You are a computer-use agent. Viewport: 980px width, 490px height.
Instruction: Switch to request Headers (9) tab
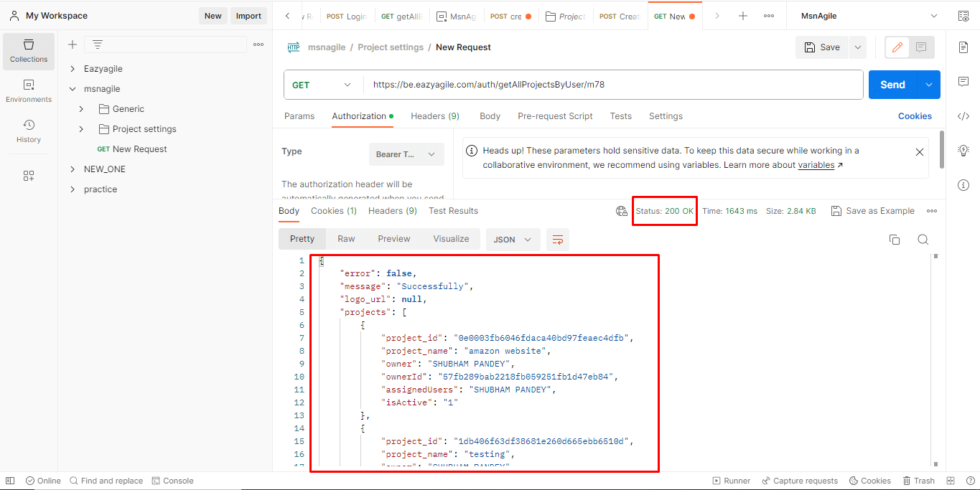(x=435, y=116)
